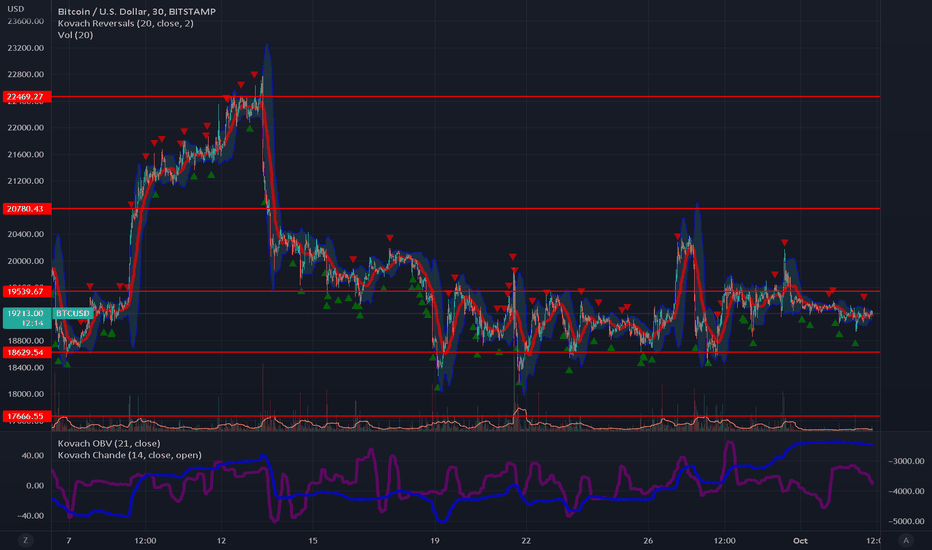Image resolution: width=932 pixels, height=550 pixels.
Task: Open the Kovach Reversals (20, close, 2) indicator legend
Action: [x=125, y=23]
